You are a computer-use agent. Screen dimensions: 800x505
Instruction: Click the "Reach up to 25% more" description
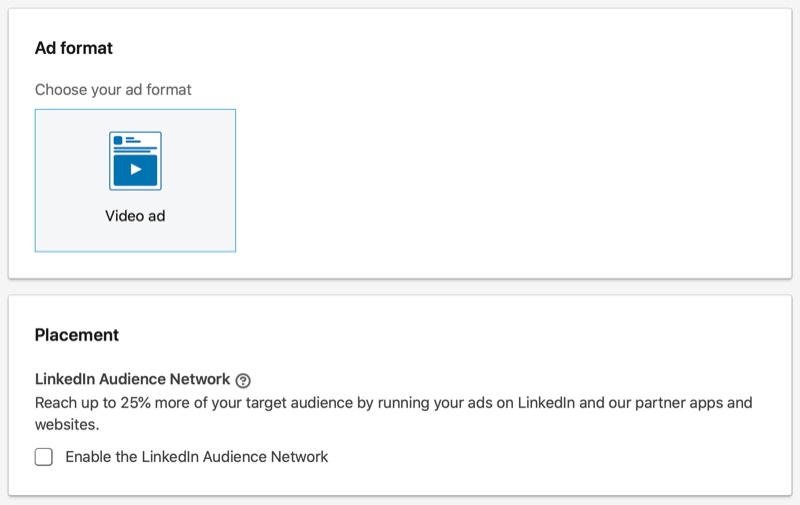coord(393,413)
